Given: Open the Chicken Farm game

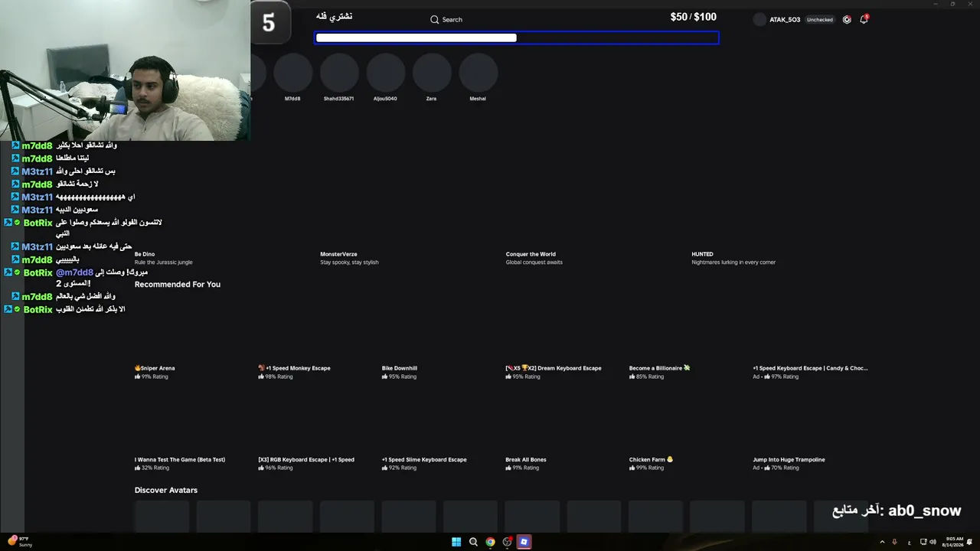Looking at the screenshot, I should [651, 460].
